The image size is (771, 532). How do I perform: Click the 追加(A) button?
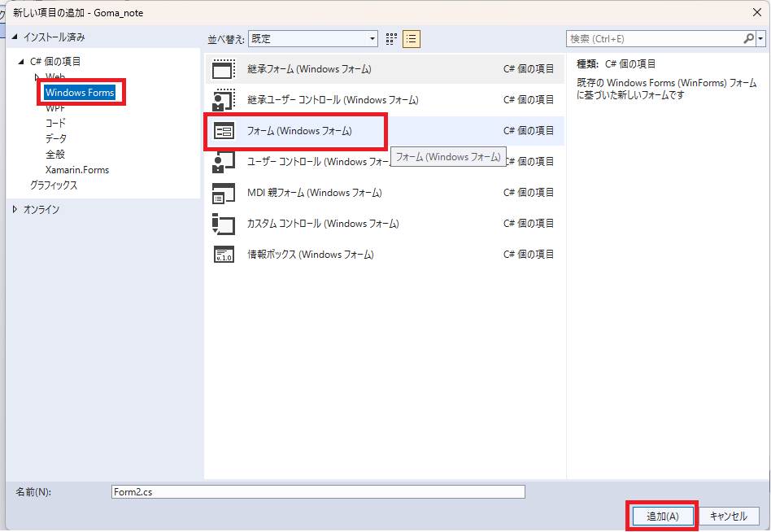[x=662, y=517]
